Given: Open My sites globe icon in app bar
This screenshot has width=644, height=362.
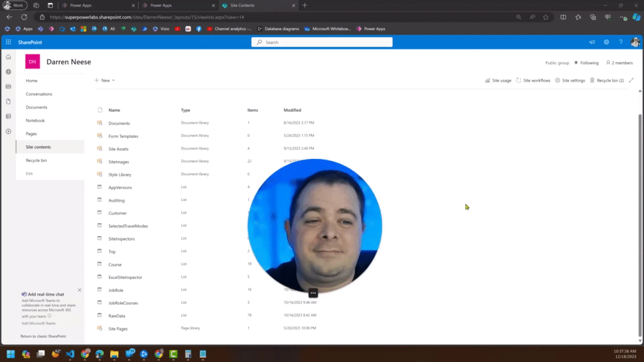Looking at the screenshot, I should [8, 72].
